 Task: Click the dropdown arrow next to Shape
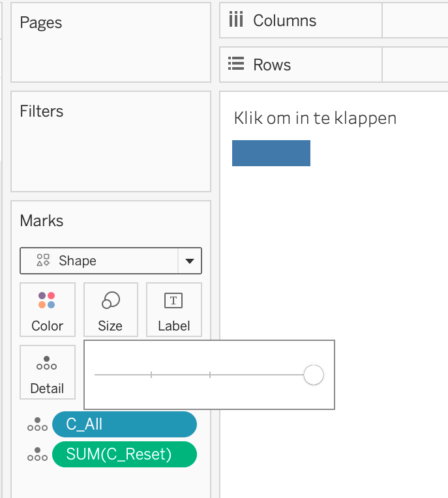[190, 261]
